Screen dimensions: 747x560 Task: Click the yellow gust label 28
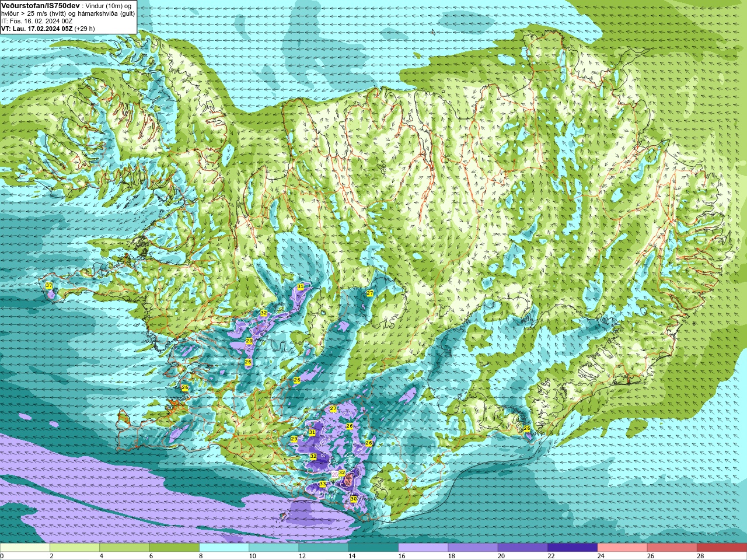pos(249,341)
